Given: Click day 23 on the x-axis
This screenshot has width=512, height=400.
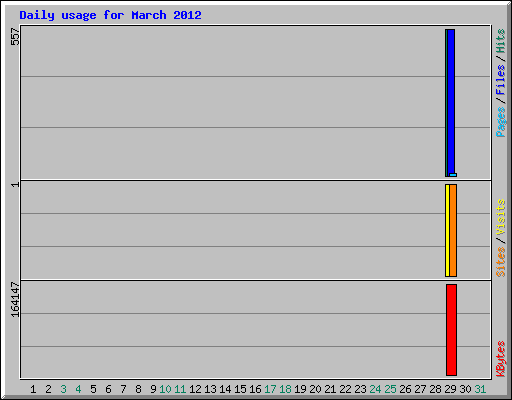Looking at the screenshot, I should pos(360,389).
